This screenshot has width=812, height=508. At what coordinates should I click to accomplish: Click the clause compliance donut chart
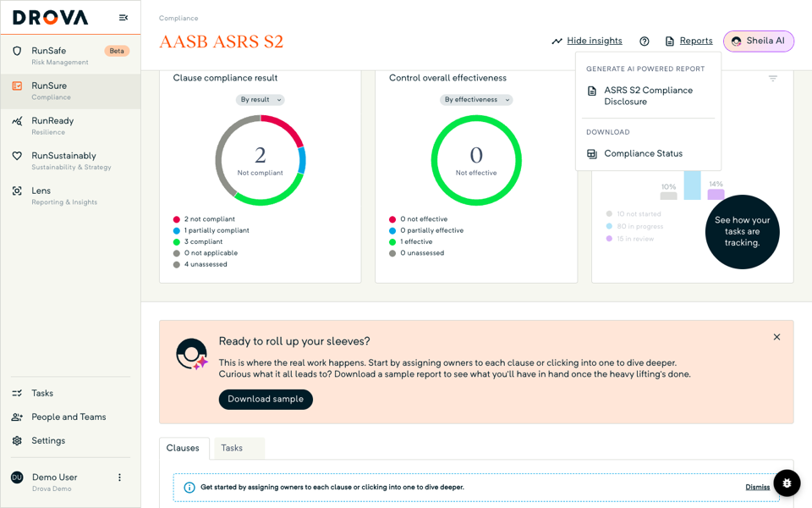click(261, 160)
